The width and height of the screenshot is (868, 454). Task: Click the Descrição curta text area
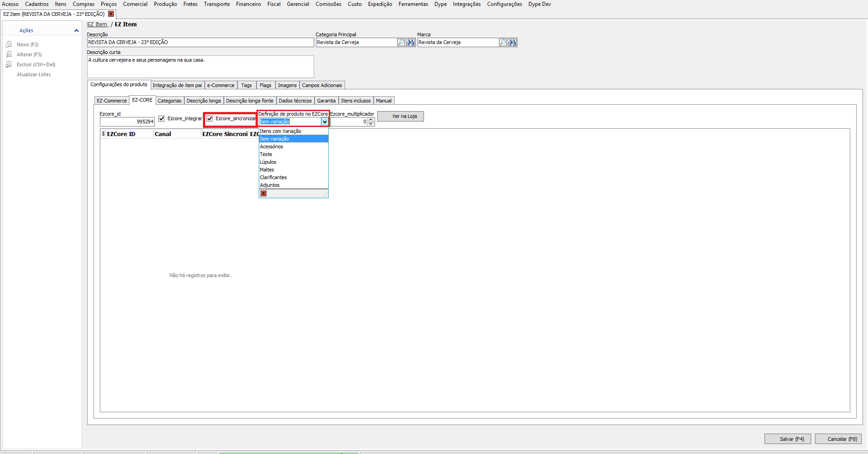[200, 67]
